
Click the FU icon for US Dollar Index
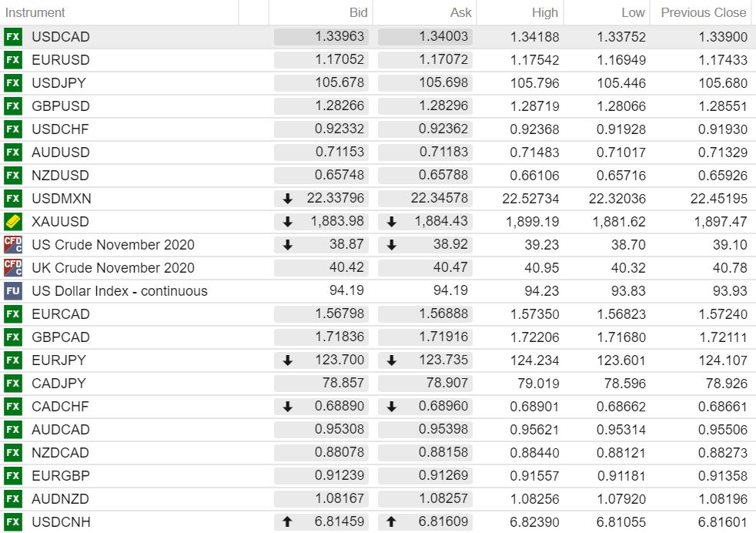12,291
